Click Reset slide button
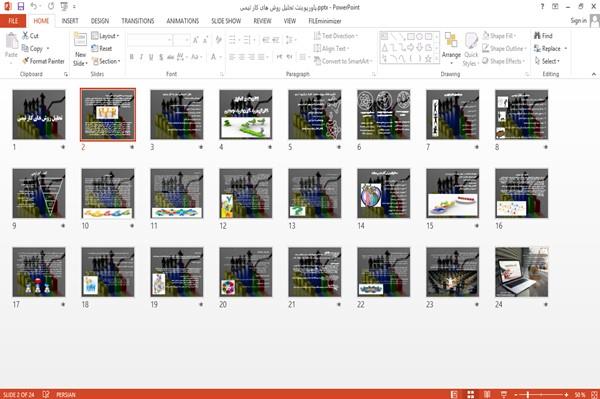This screenshot has width=600, height=399. [102, 48]
